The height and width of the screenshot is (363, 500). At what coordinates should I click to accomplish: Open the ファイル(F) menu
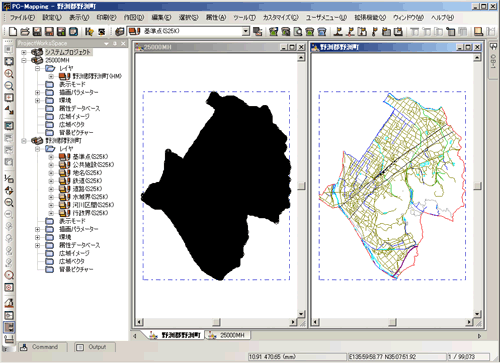pyautogui.click(x=22, y=18)
